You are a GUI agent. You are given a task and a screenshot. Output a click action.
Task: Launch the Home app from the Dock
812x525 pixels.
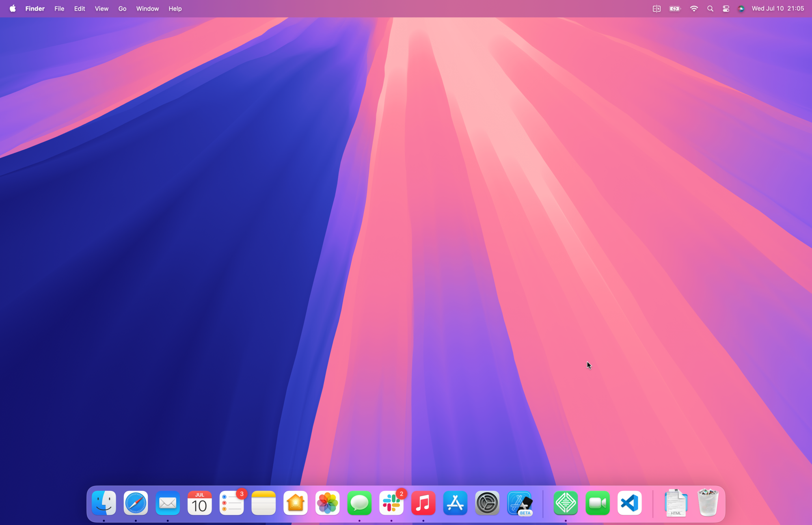(x=296, y=503)
